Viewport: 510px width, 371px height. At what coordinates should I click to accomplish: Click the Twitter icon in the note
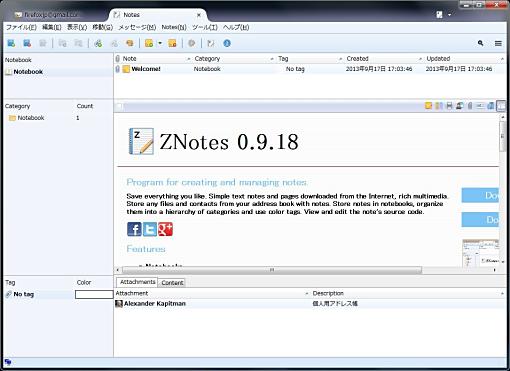pyautogui.click(x=150, y=229)
